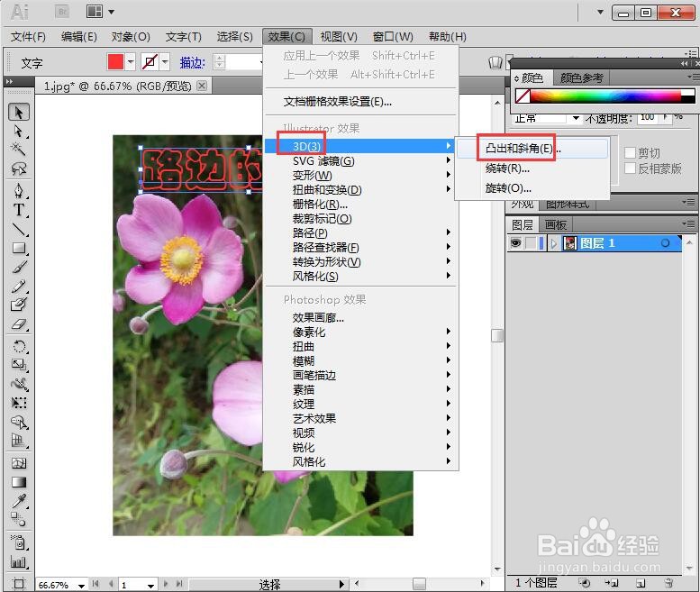Toggle lock box of 图层 1

click(x=531, y=243)
